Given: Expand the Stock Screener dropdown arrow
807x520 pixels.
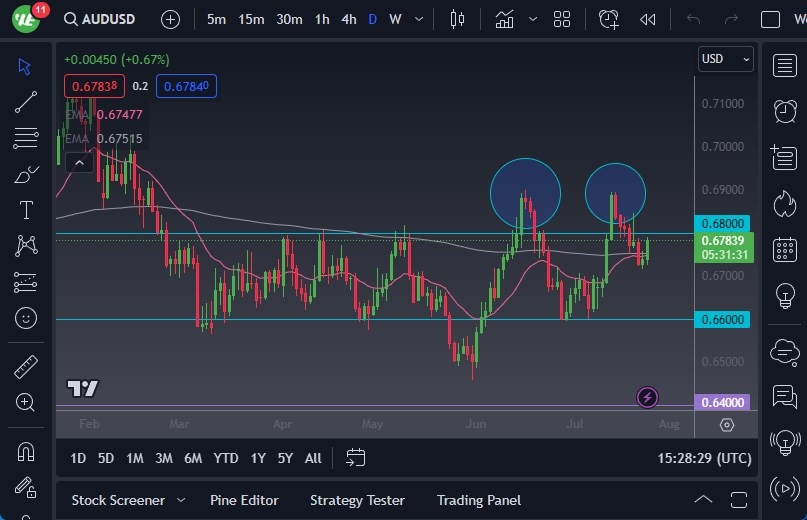Looking at the screenshot, I should coord(181,500).
